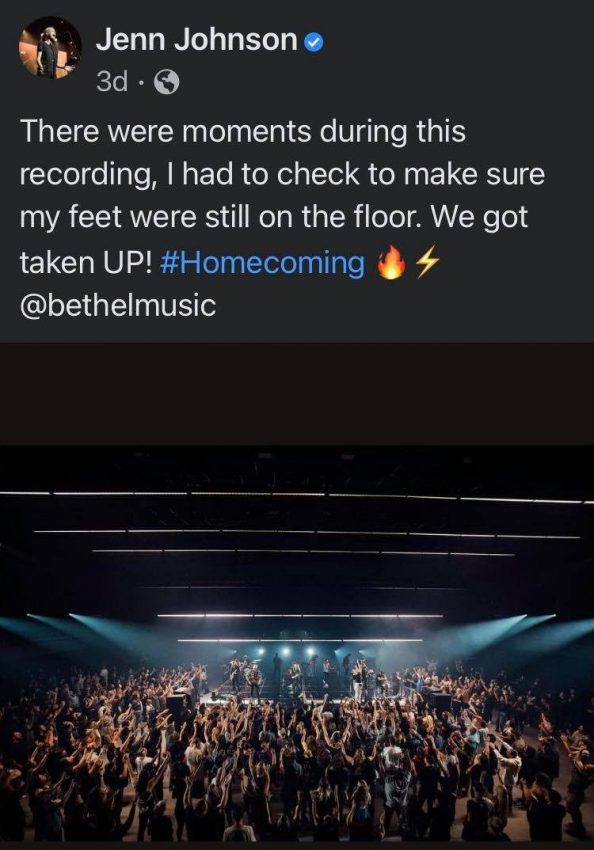Open the 3d post timestamp
This screenshot has height=850, width=594.
coord(112,82)
